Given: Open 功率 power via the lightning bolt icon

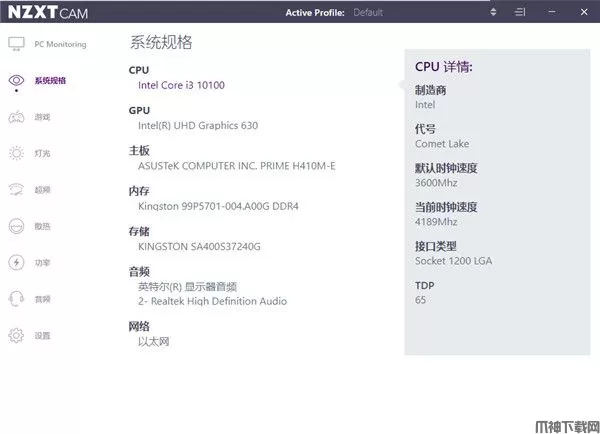Looking at the screenshot, I should (16, 263).
